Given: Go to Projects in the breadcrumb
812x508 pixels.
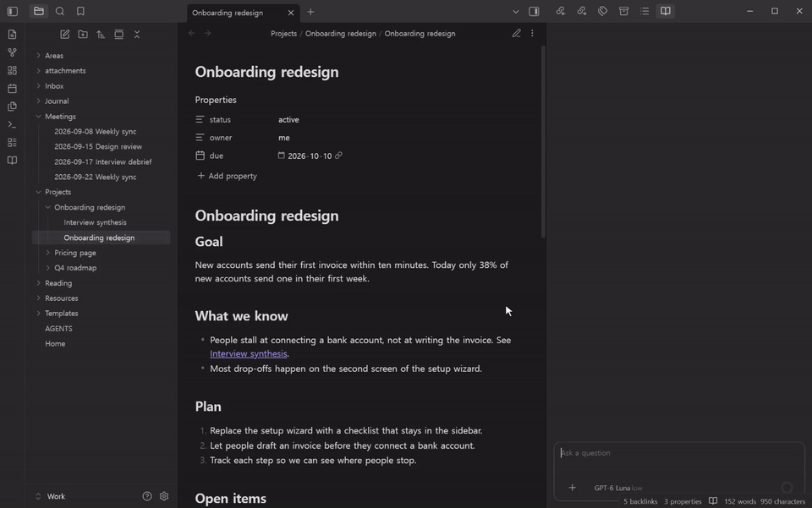Looking at the screenshot, I should coord(284,33).
